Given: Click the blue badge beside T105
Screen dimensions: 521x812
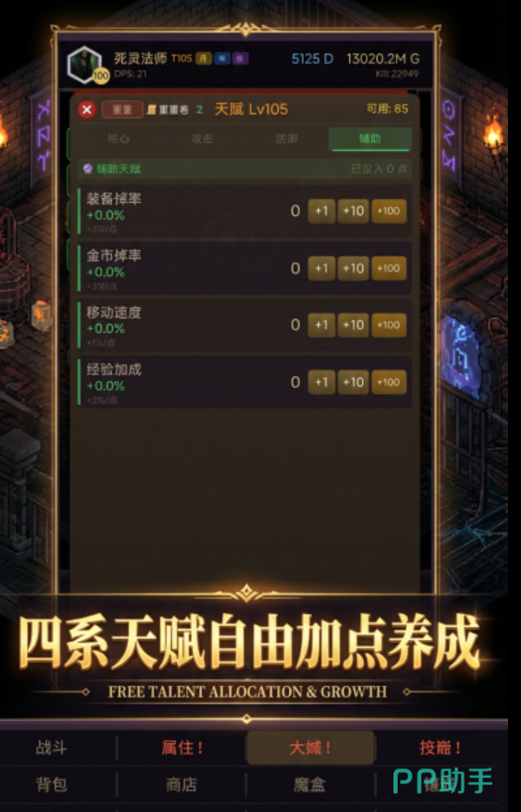Looking at the screenshot, I should click(222, 58).
